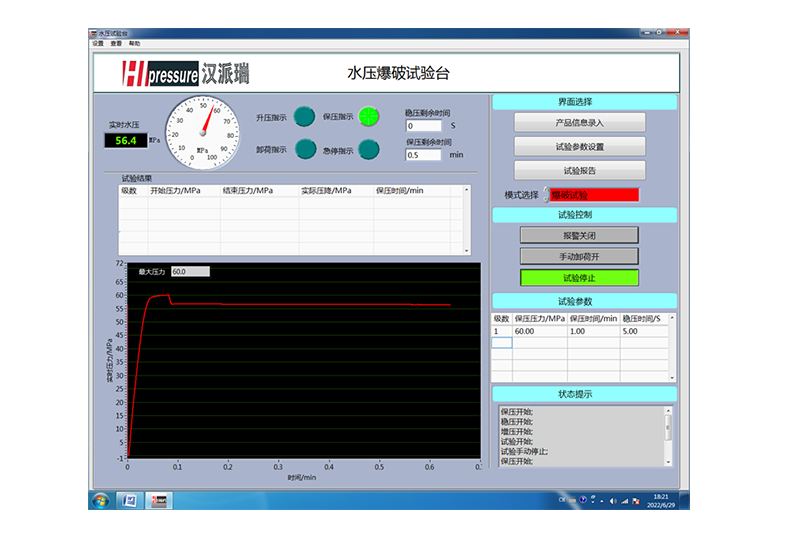Screen dimensions: 790x538
Task: Click the 升压指示 indicator light
Action: (x=304, y=117)
